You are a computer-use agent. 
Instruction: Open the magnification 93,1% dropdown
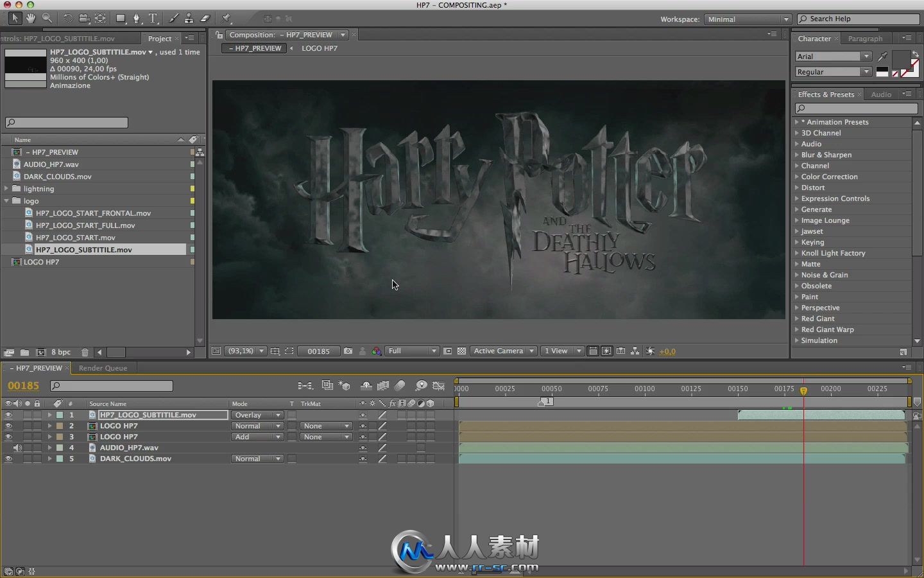246,351
